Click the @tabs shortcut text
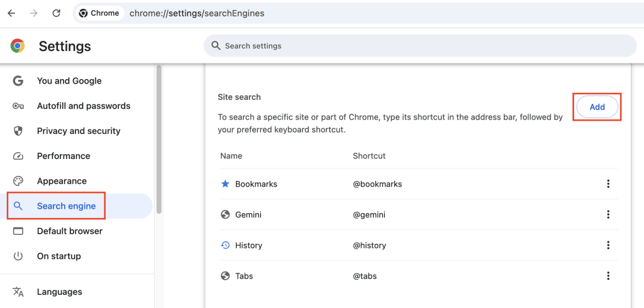 [365, 276]
